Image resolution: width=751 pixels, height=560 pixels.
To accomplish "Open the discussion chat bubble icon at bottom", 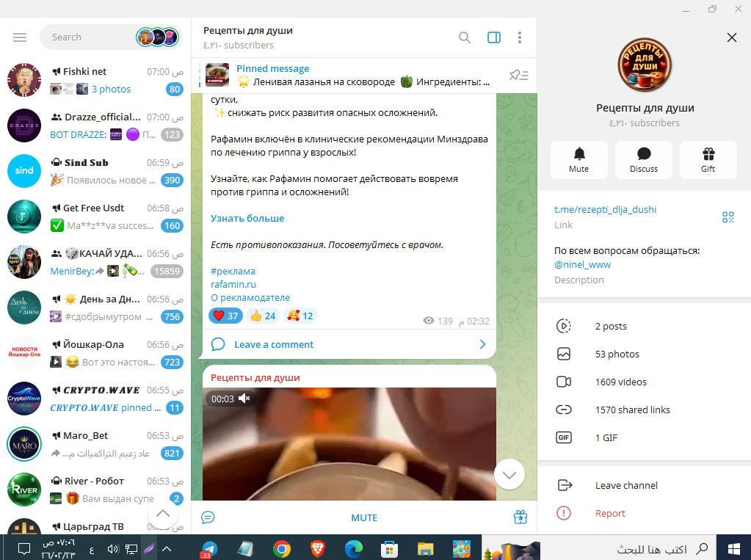I will pos(208,517).
